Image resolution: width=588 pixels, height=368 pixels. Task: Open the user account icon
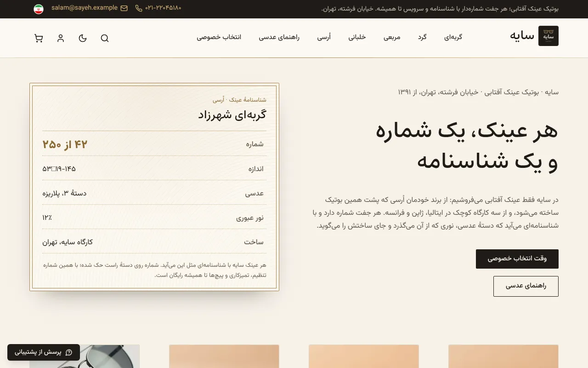point(61,38)
